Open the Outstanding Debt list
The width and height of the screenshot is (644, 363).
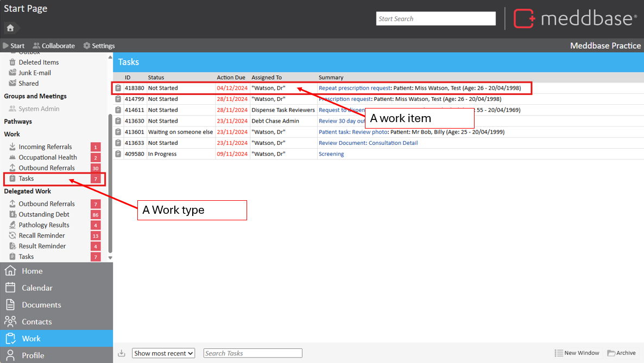tap(44, 214)
